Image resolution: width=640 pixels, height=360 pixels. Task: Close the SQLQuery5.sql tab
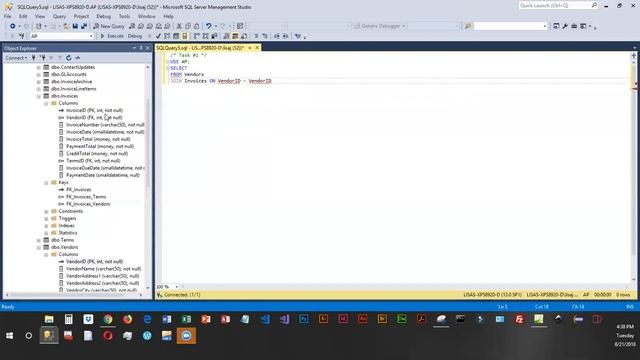click(257, 48)
